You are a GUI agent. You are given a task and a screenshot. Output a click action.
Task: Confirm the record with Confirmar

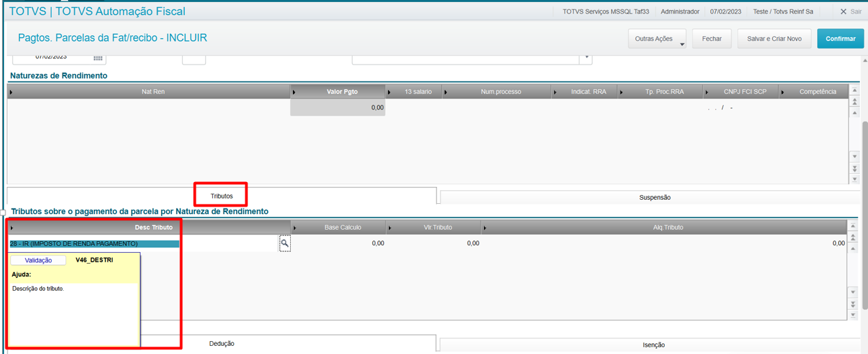point(840,39)
